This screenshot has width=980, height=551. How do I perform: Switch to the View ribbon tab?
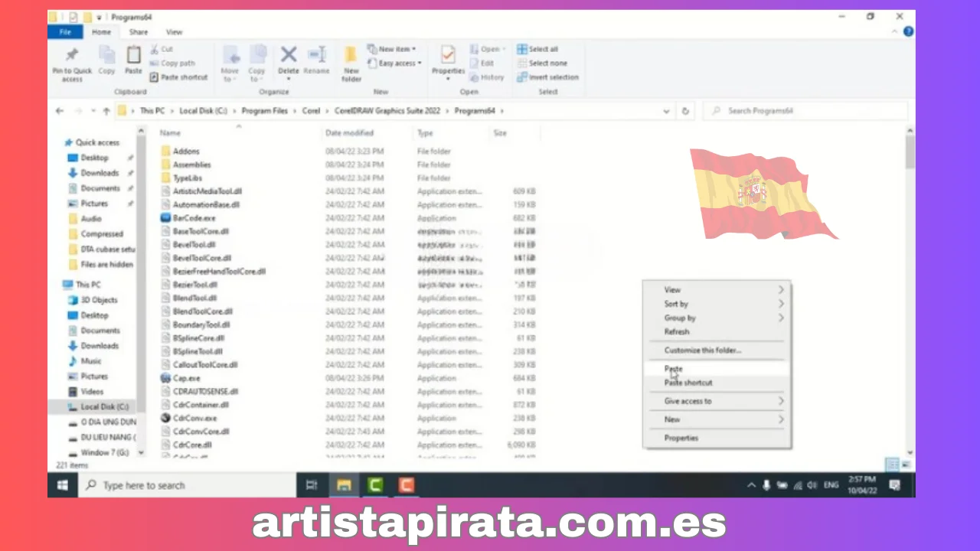click(x=175, y=32)
